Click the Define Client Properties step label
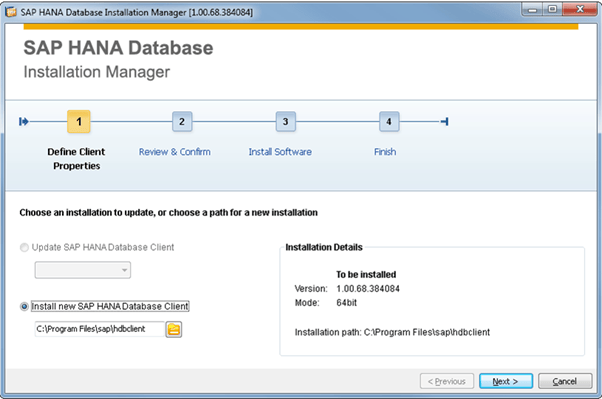602x399 pixels. pos(76,159)
